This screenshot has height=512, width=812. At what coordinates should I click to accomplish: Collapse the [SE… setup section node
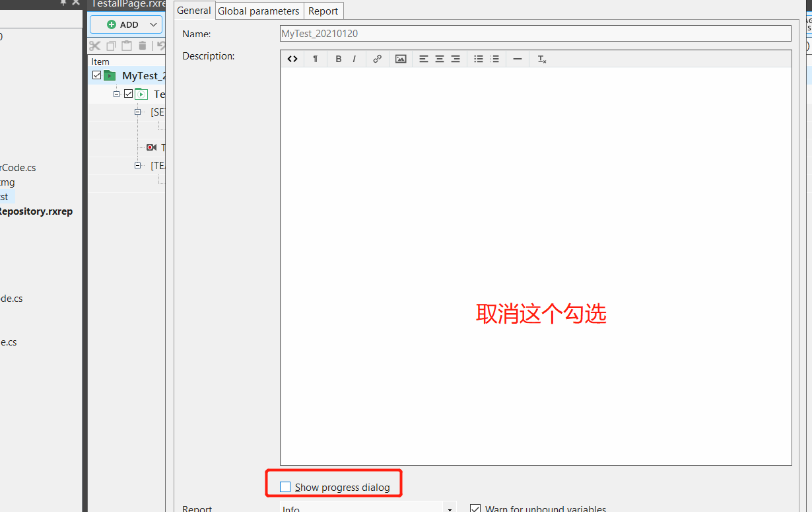click(x=138, y=112)
